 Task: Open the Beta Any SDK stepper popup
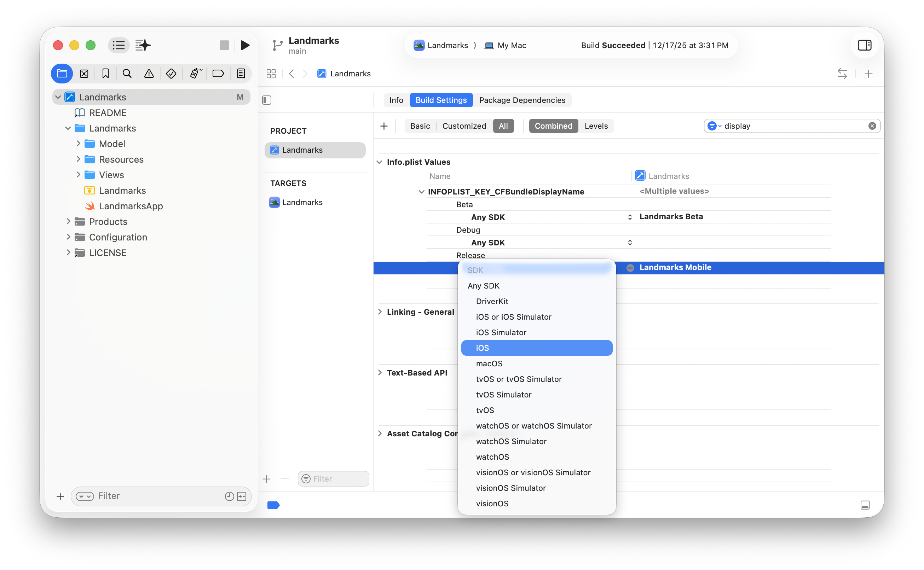tap(630, 217)
